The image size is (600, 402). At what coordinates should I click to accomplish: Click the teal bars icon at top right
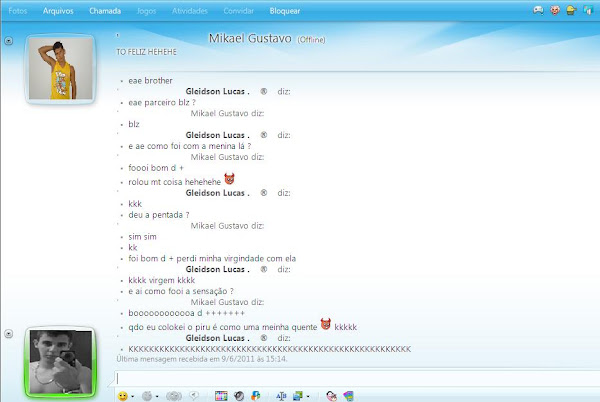click(588, 10)
